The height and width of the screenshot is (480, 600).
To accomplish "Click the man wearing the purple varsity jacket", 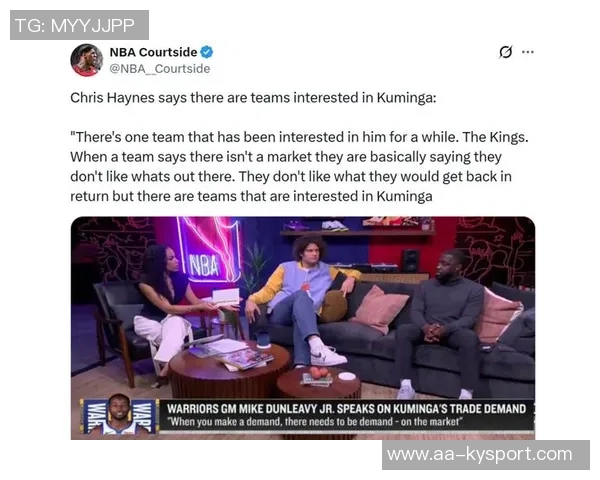I will [x=303, y=299].
